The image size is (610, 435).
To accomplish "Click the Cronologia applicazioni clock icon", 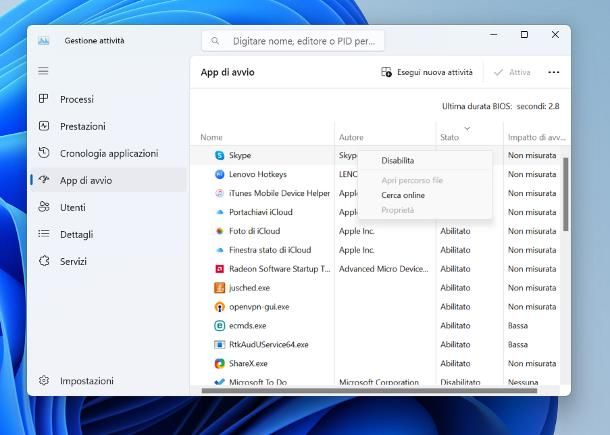I will (44, 153).
